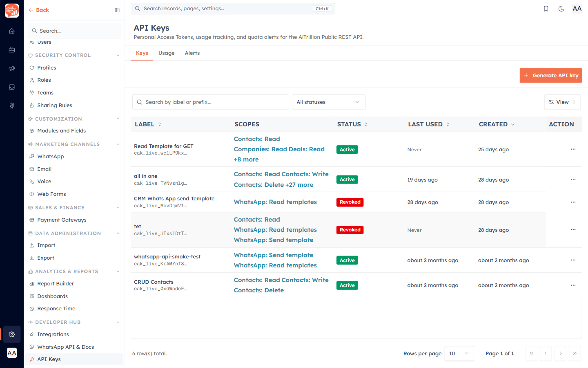Go to previous page arrow
Screen dimensions: 588x368
[x=546, y=353]
